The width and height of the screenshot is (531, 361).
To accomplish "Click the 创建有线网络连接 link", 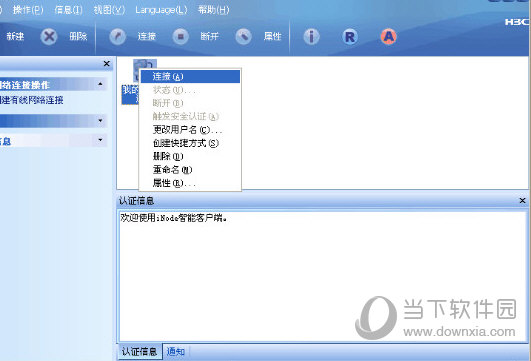I will point(31,100).
